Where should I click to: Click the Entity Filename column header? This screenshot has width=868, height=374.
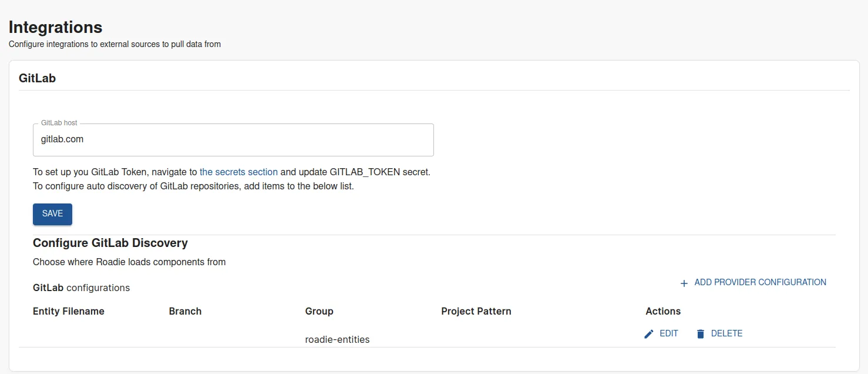68,311
